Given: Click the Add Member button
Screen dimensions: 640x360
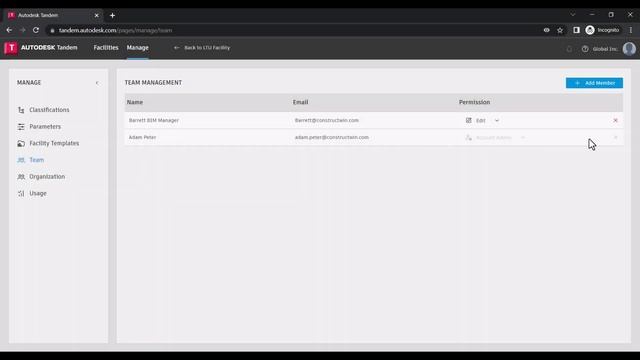Looking at the screenshot, I should tap(594, 83).
